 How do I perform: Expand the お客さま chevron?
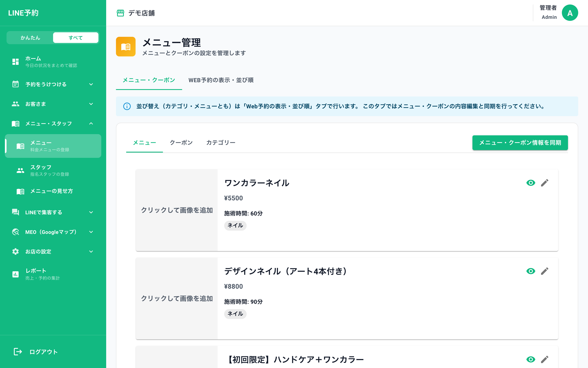[x=91, y=104]
